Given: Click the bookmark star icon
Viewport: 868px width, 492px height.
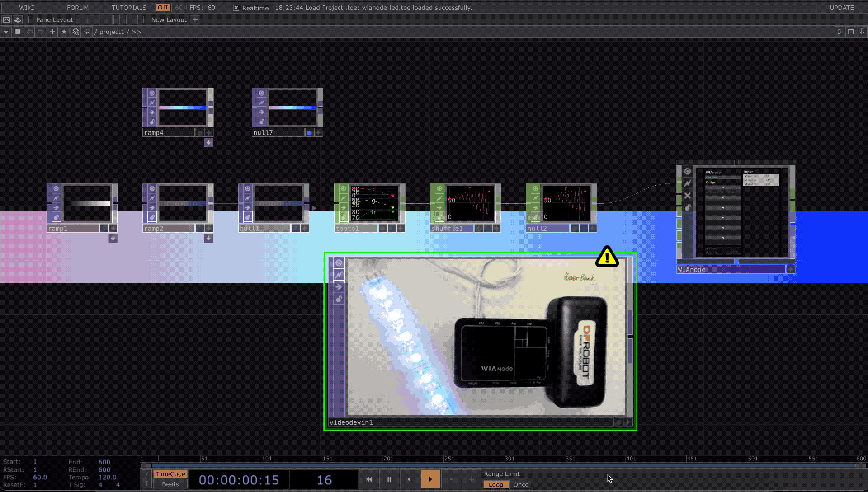Looking at the screenshot, I should click(x=64, y=32).
